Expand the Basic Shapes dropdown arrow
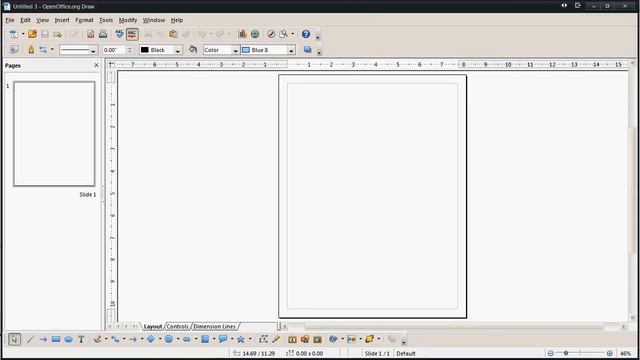This screenshot has height=360, width=640. point(160,339)
